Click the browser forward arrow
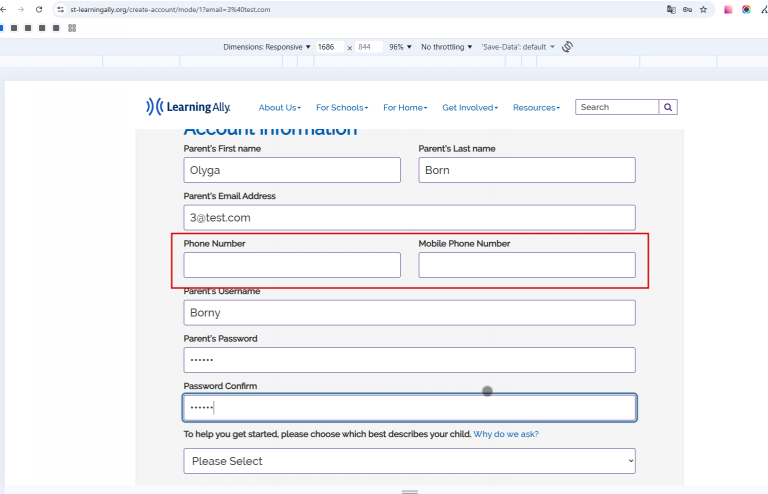The image size is (768, 494). (21, 9)
